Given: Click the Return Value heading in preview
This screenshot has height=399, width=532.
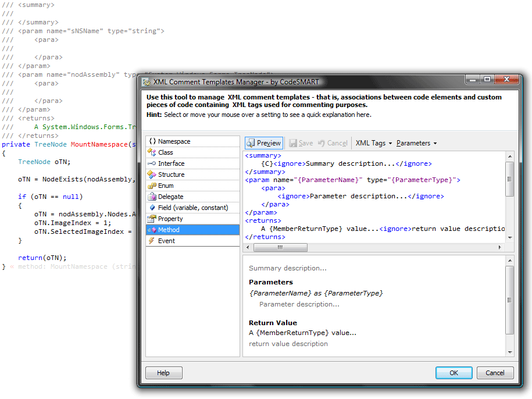Looking at the screenshot, I should pyautogui.click(x=273, y=323).
